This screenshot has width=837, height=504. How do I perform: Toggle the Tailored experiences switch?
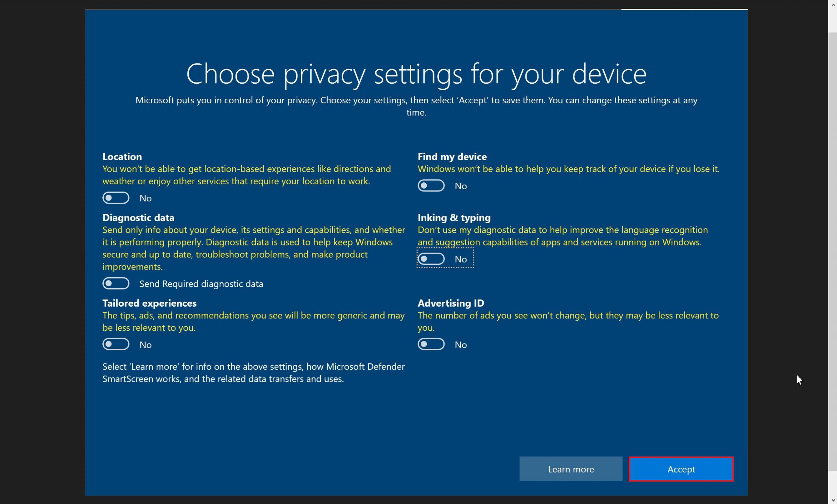click(x=116, y=344)
